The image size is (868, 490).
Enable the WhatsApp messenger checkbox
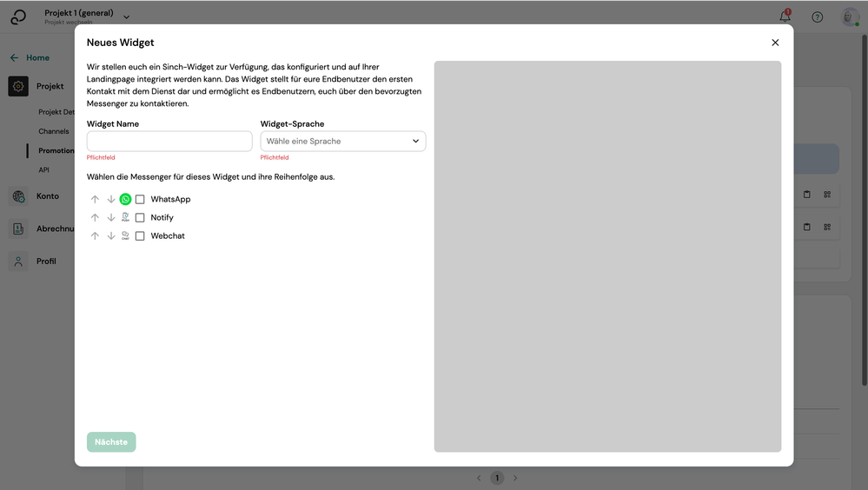(140, 199)
